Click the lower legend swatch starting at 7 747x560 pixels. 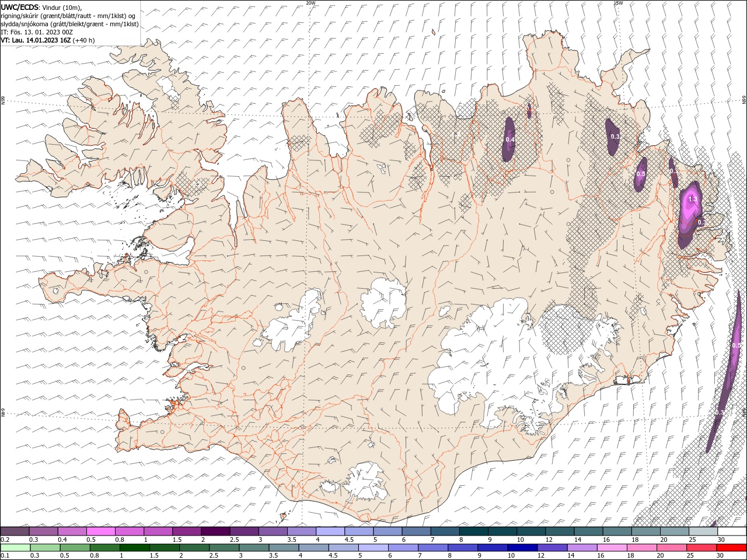pos(432,548)
